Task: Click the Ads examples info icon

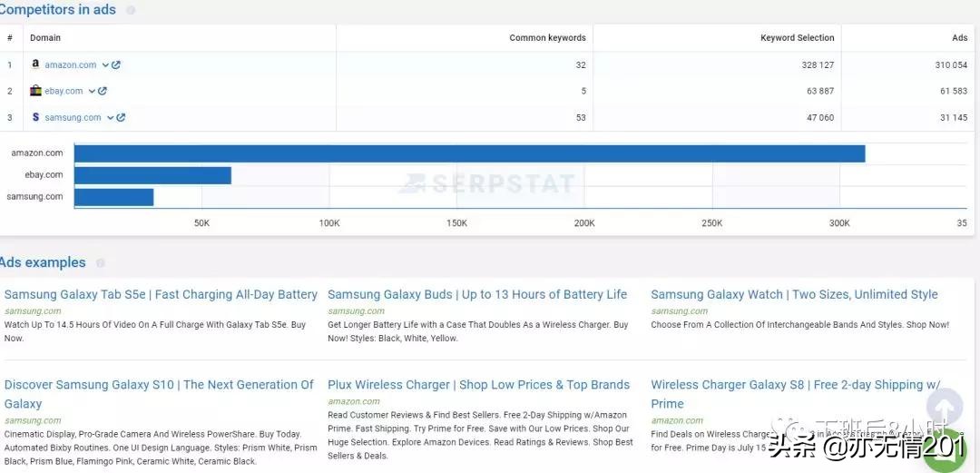Action: pyautogui.click(x=100, y=262)
